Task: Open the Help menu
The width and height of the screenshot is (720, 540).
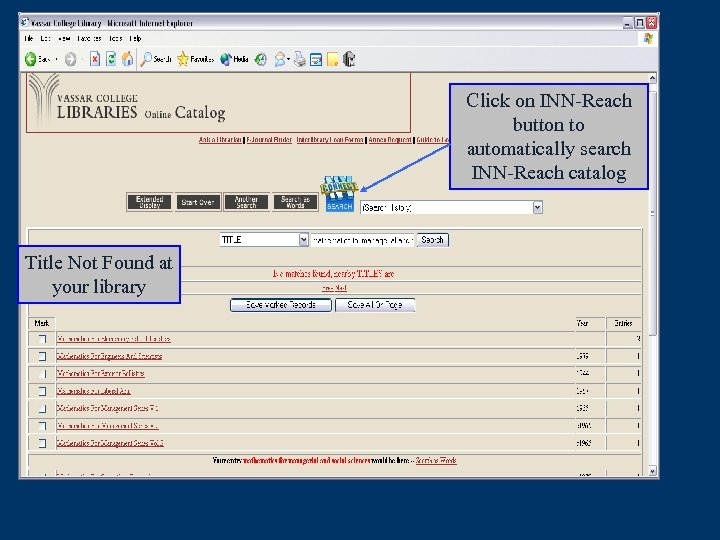Action: [135, 39]
